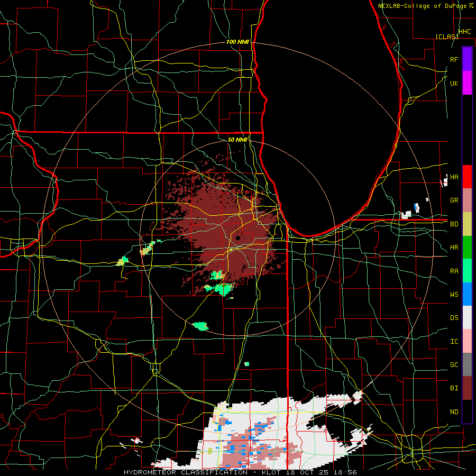Image resolution: width=476 pixels, height=476 pixels.
Task: Pick the mint green RA legend swatch
Action: [x=467, y=271]
